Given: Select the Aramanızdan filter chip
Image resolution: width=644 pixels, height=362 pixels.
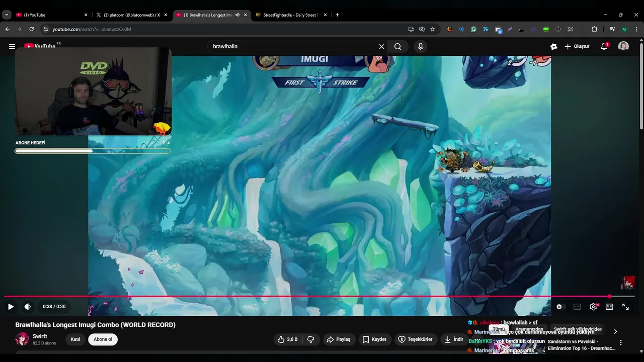Looking at the screenshot, I should 529,329.
